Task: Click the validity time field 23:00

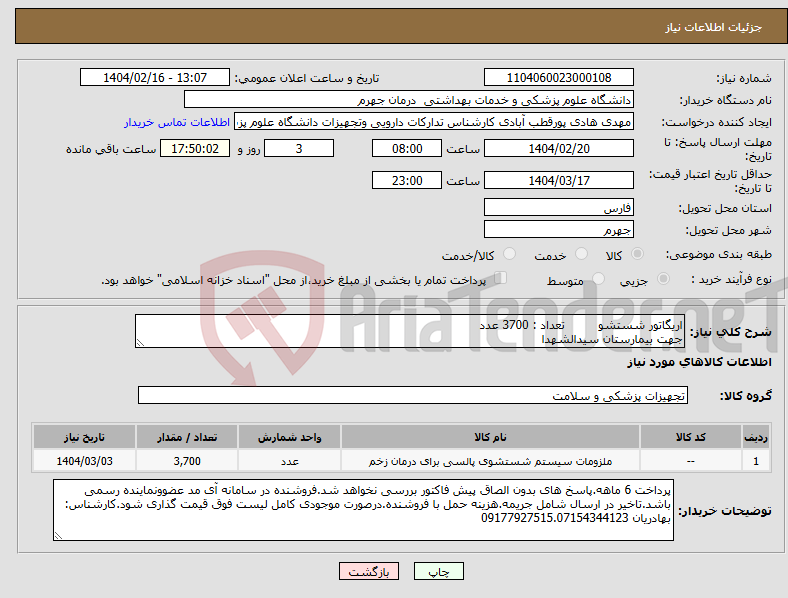Action: click(407, 180)
